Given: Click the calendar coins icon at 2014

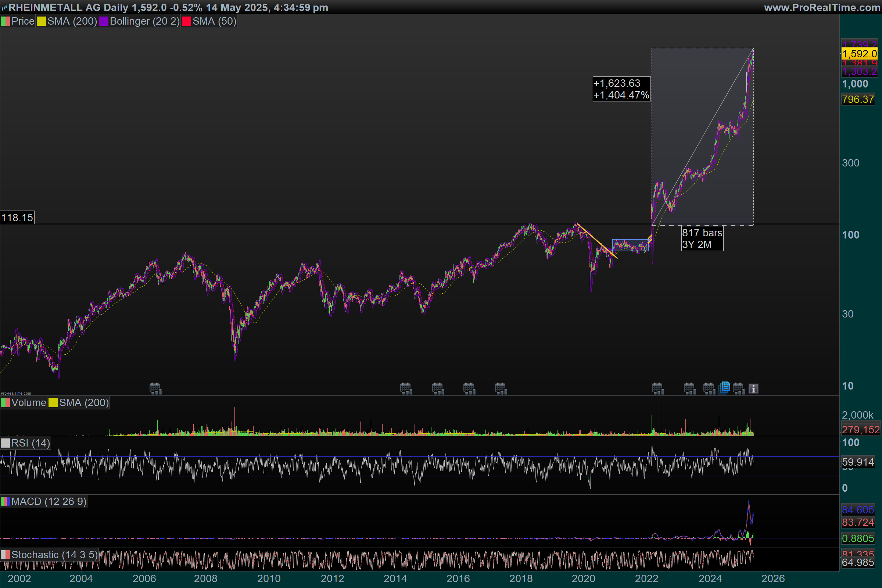Looking at the screenshot, I should (x=406, y=388).
